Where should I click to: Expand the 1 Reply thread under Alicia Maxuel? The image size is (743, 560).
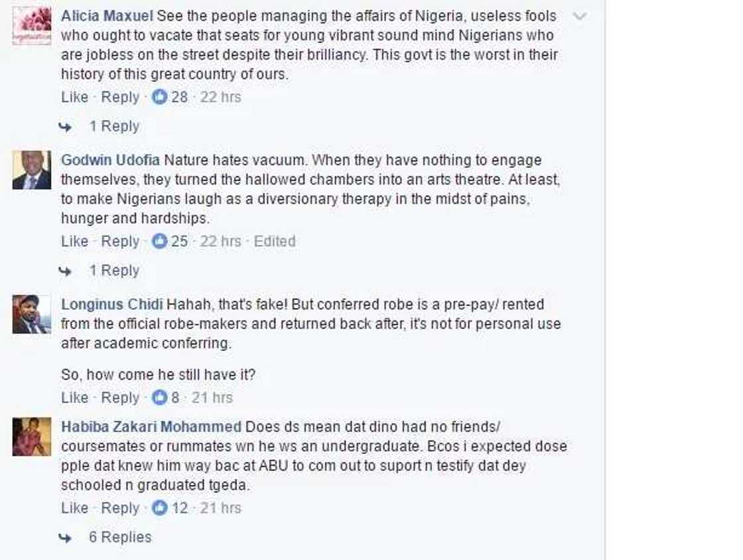(114, 126)
